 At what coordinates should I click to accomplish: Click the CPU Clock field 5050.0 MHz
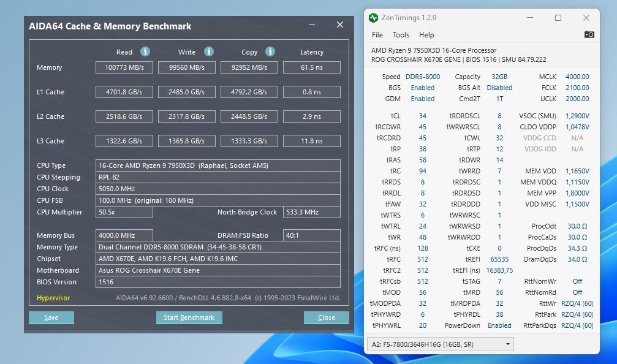pyautogui.click(x=218, y=189)
